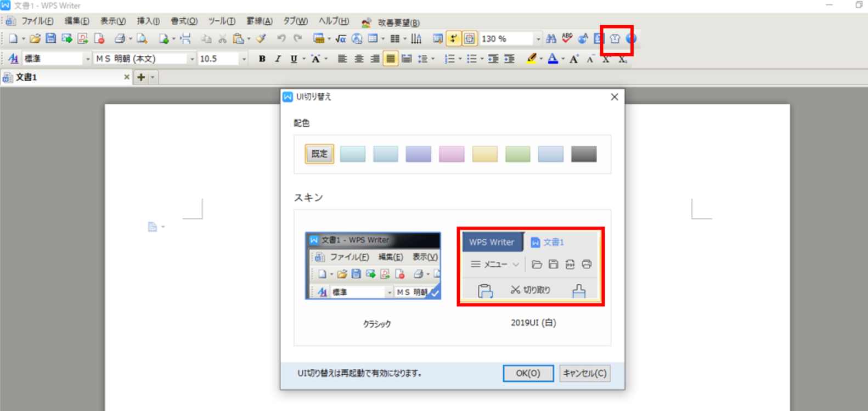
Task: Grow font size with large A icon
Action: (x=574, y=59)
